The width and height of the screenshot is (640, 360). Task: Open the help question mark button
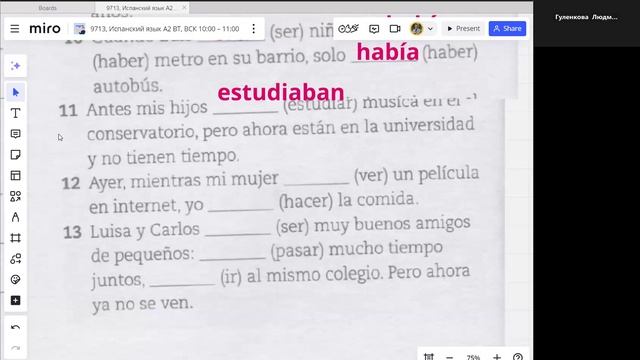pos(518,357)
